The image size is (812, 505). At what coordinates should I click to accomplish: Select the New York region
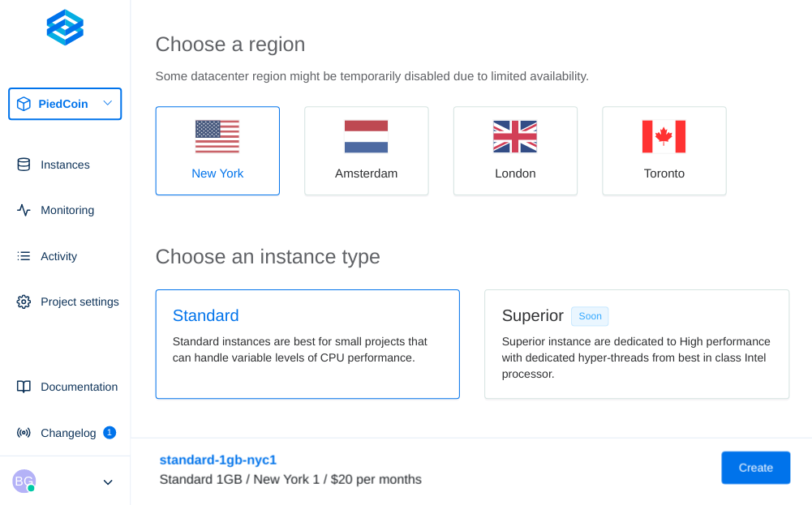217,151
